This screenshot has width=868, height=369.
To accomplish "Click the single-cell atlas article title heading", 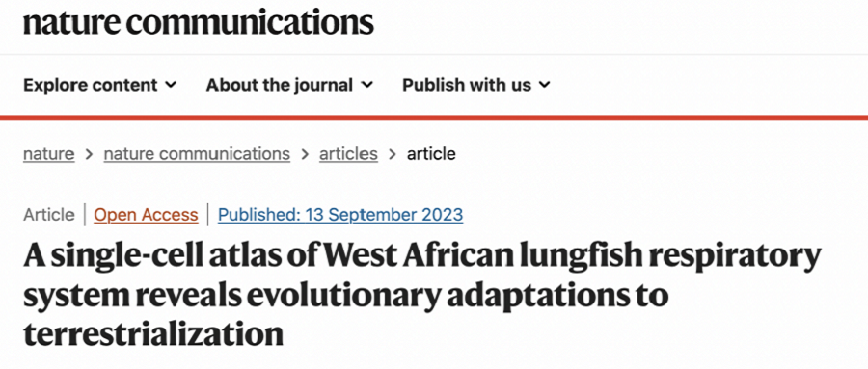I will [x=422, y=294].
